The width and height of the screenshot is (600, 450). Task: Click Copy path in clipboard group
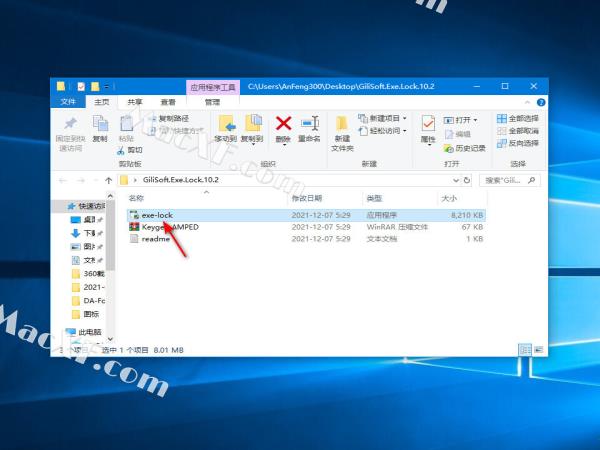(x=169, y=118)
